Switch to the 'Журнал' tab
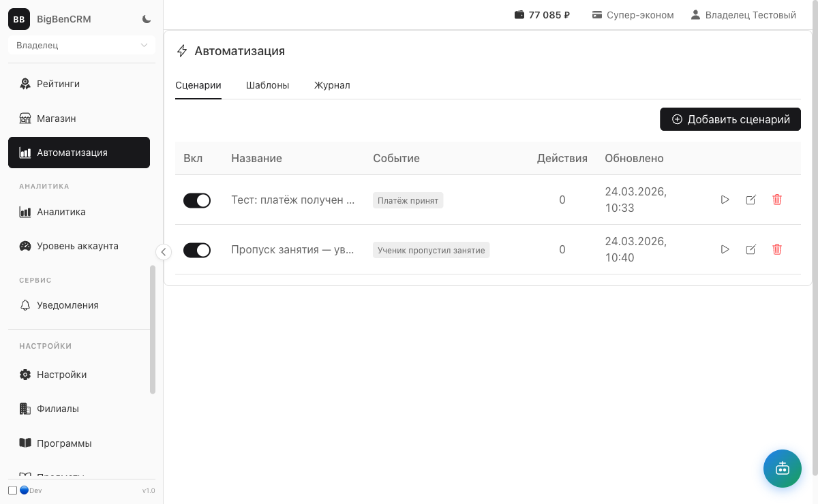The image size is (818, 504). tap(332, 85)
